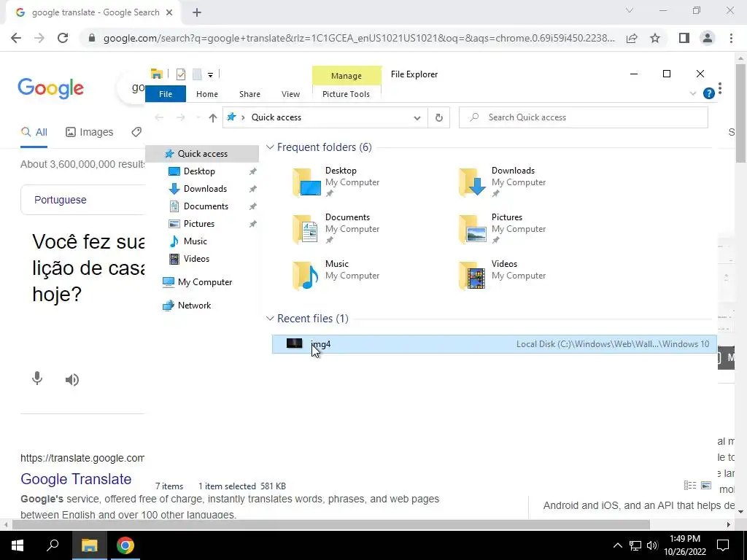This screenshot has height=560, width=747.
Task: Select Quick access in the navigation pane
Action: point(202,154)
